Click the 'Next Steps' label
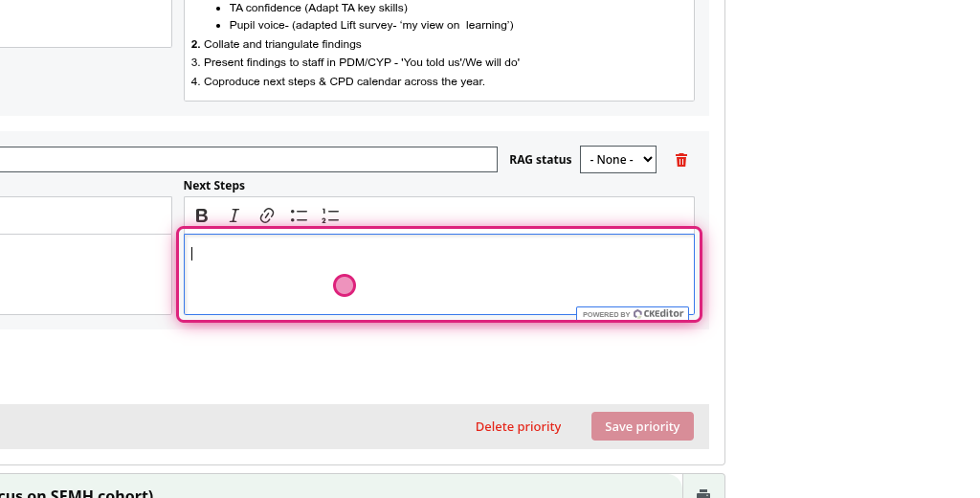 [x=213, y=186]
